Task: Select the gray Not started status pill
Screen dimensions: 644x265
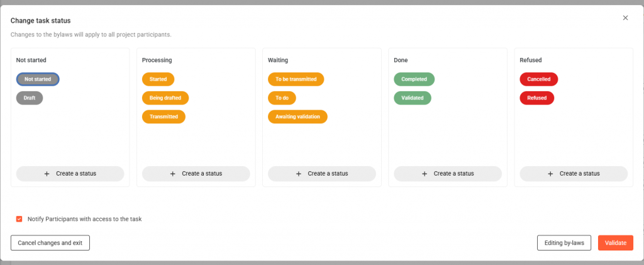Action: click(x=38, y=79)
